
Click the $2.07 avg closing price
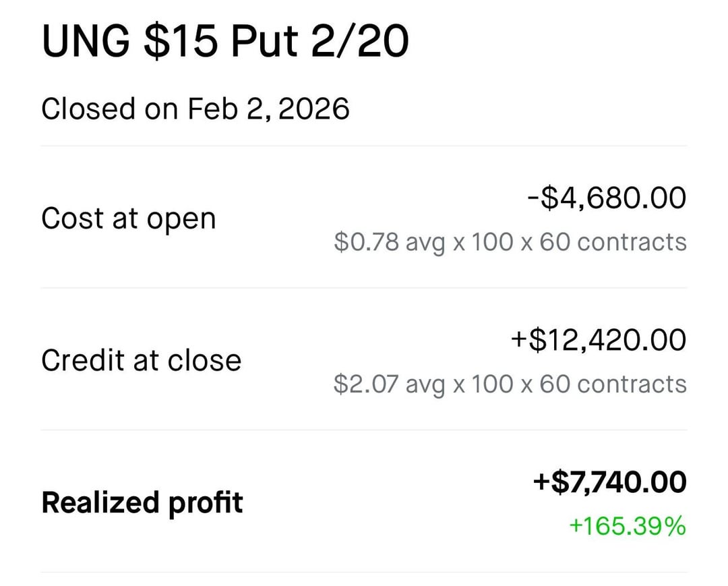point(366,384)
